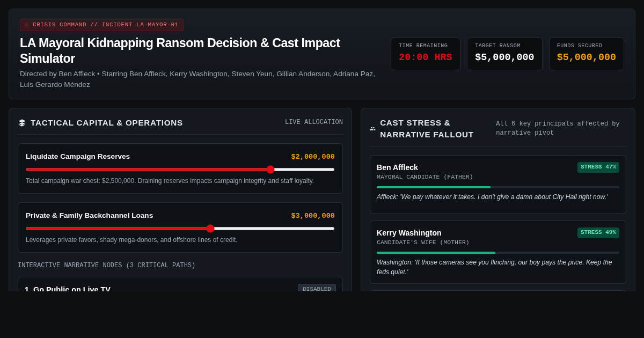Screen dimensions: 644x338
Task: Click the Time Remaining 20:00 HRS card
Action: pos(426,54)
